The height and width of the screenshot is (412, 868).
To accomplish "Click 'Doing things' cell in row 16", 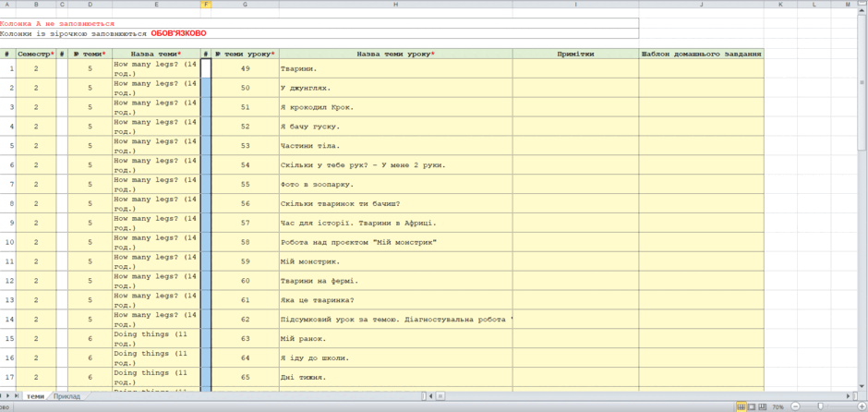I will [x=156, y=357].
